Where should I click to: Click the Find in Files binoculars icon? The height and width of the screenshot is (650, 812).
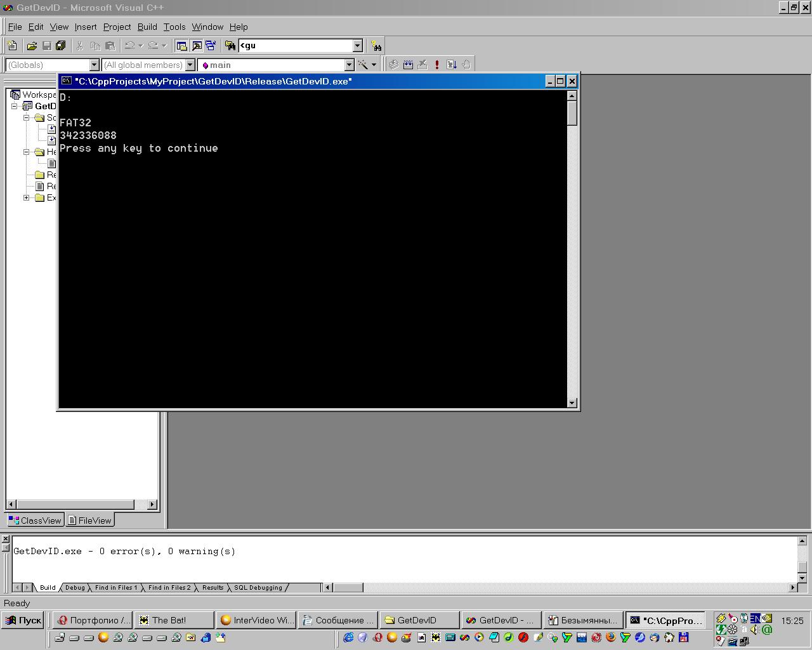(x=230, y=46)
